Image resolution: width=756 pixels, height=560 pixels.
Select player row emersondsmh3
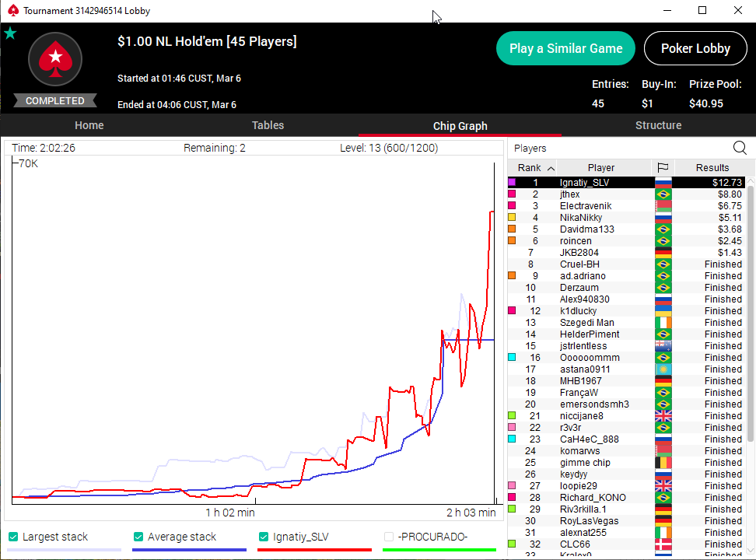pos(626,404)
